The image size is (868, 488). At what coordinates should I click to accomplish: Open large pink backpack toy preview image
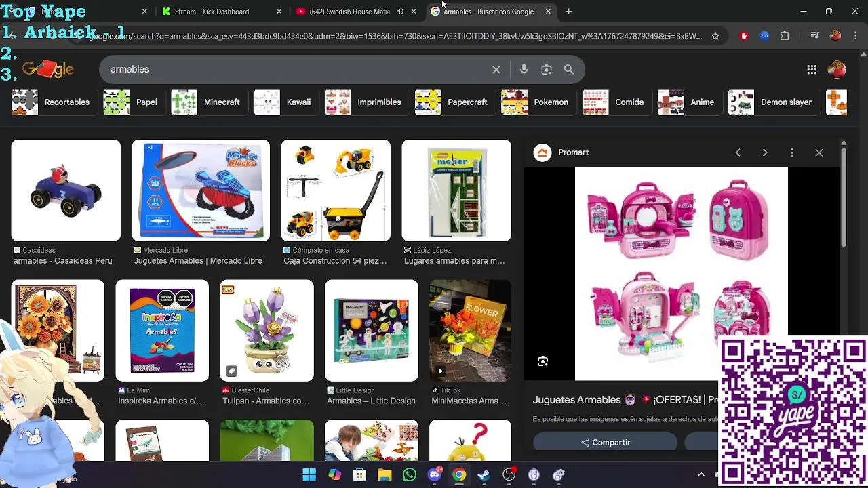coord(682,274)
